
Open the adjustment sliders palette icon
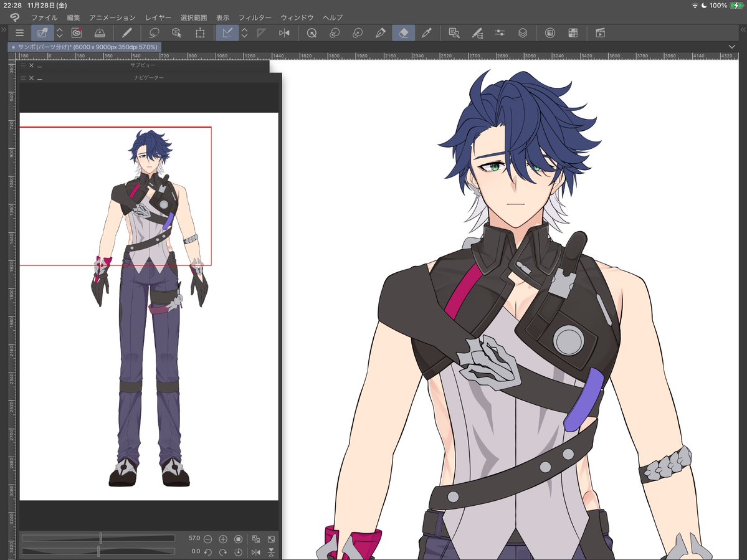500,33
